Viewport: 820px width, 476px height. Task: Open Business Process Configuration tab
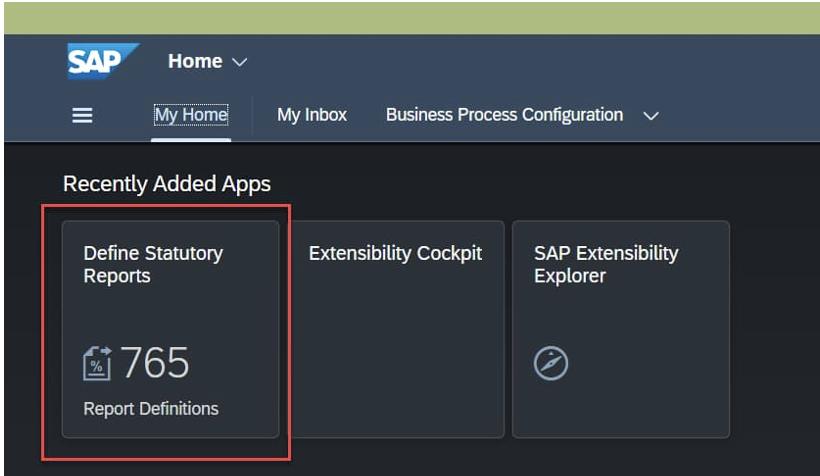click(504, 115)
